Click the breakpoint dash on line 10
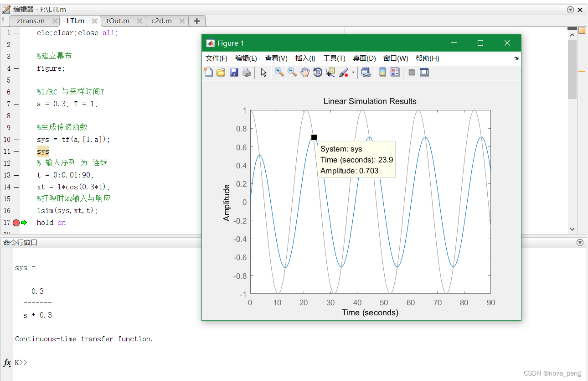Screen dimensions: 588x381 (16, 140)
